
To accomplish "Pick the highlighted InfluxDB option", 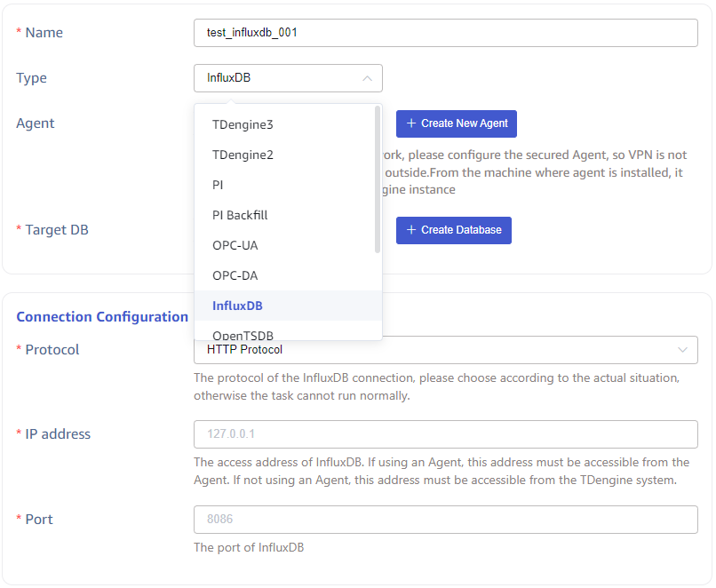I will [x=237, y=306].
